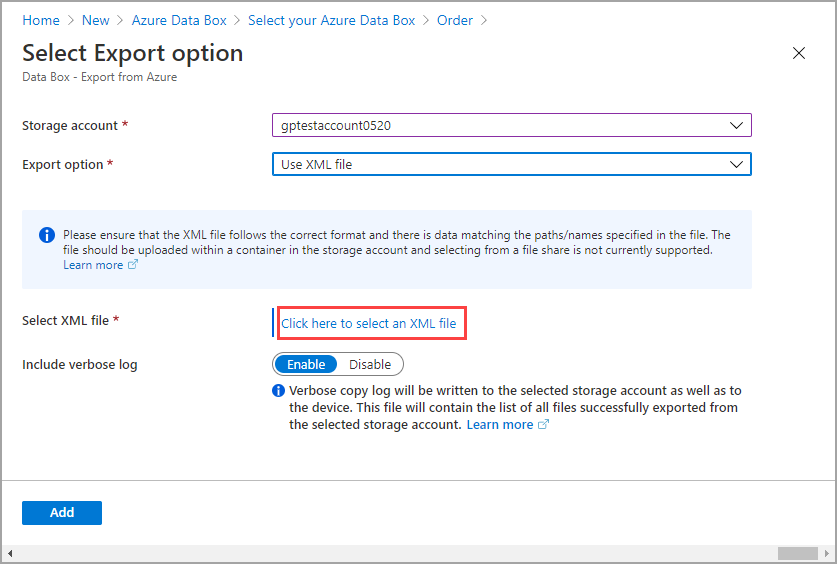Click the left arrow of horizontal scrollbar

(x=10, y=554)
